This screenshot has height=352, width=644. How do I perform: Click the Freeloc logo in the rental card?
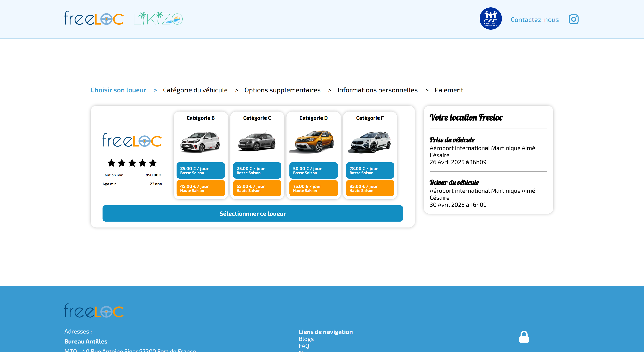click(x=132, y=140)
